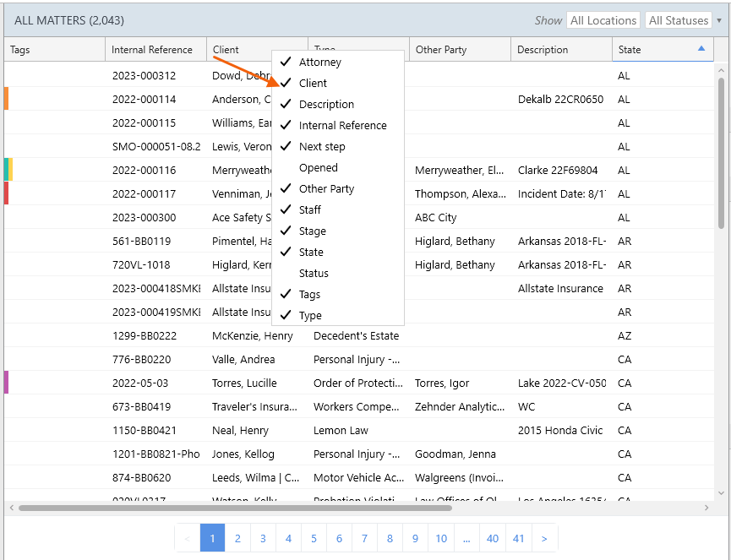Click the pagination ellipsis
The height and width of the screenshot is (560, 731).
[x=466, y=538]
